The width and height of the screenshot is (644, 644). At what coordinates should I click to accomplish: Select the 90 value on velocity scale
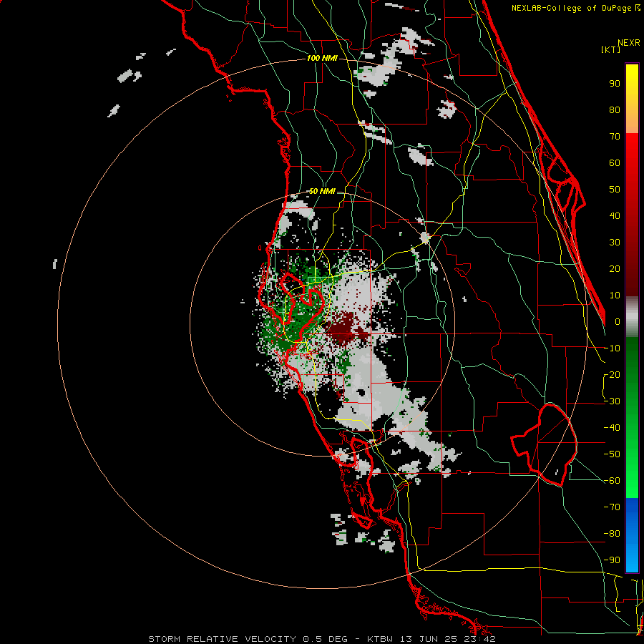615,84
